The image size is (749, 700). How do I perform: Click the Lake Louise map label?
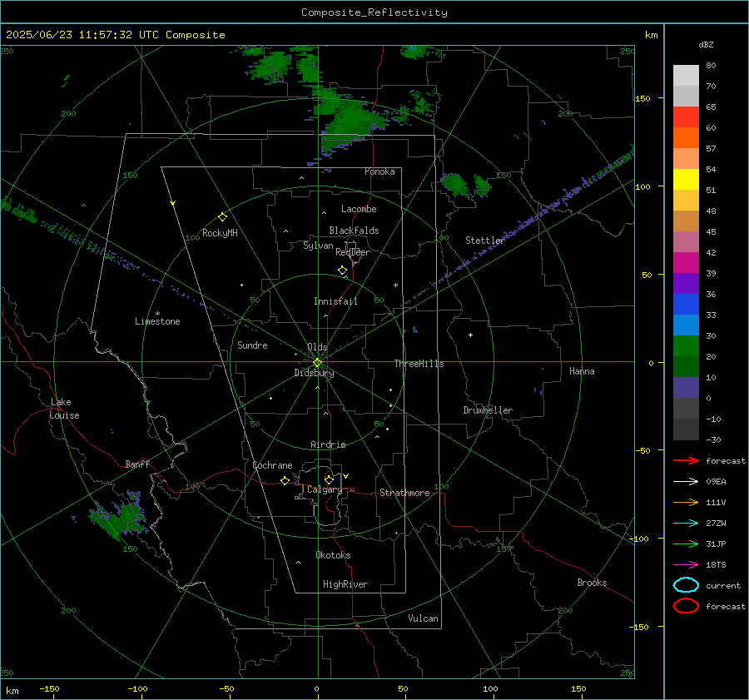(64, 409)
